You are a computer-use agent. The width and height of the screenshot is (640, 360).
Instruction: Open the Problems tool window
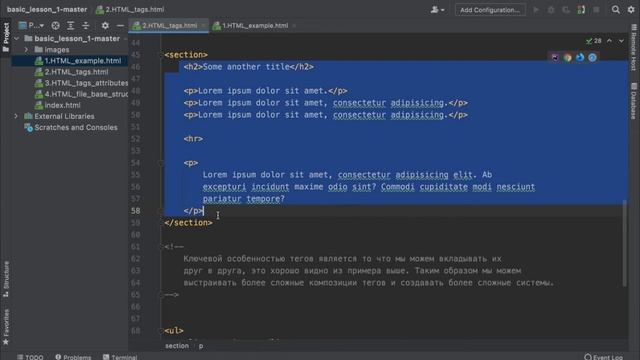point(73,357)
